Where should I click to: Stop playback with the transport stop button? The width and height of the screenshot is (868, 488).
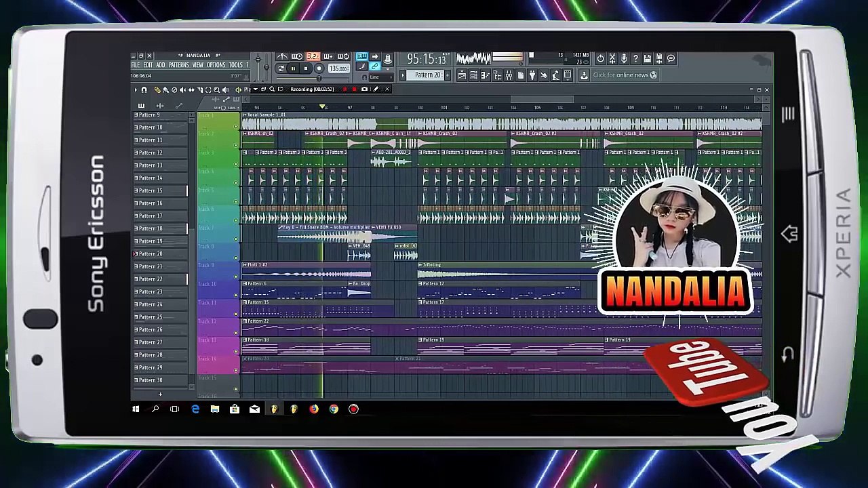point(306,68)
